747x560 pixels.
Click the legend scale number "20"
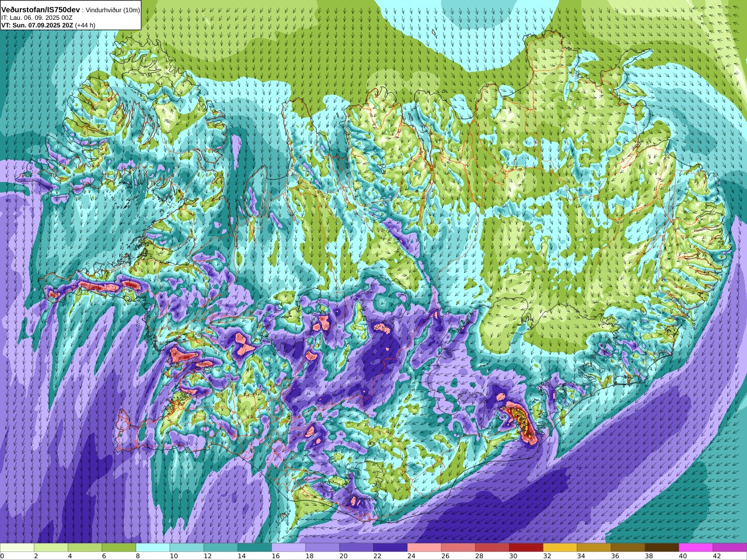[x=343, y=556]
